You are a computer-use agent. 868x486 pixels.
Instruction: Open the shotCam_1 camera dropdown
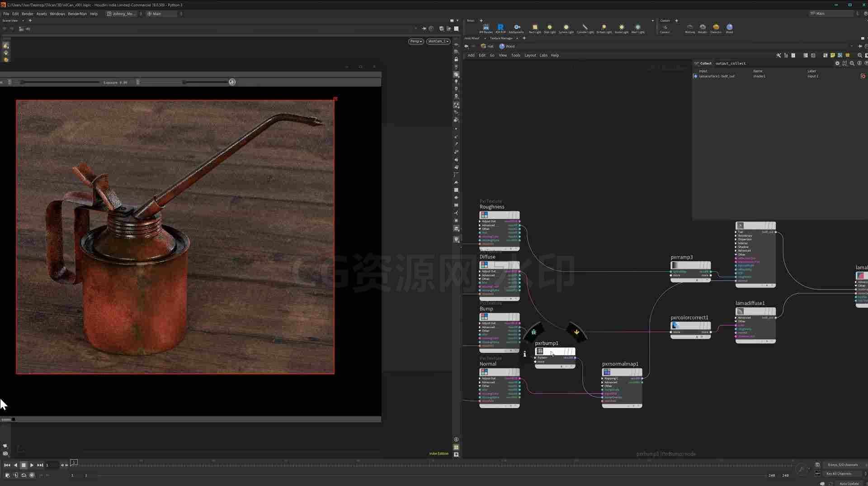[438, 41]
